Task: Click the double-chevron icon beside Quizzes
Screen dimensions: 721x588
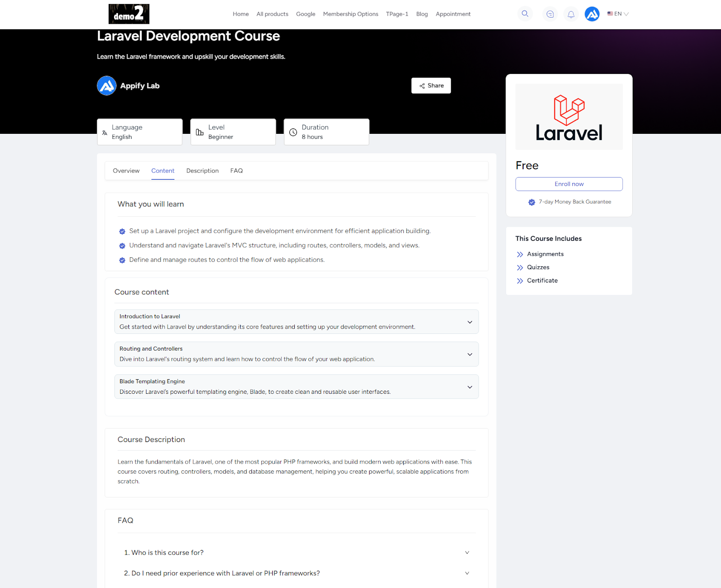Action: pyautogui.click(x=520, y=268)
